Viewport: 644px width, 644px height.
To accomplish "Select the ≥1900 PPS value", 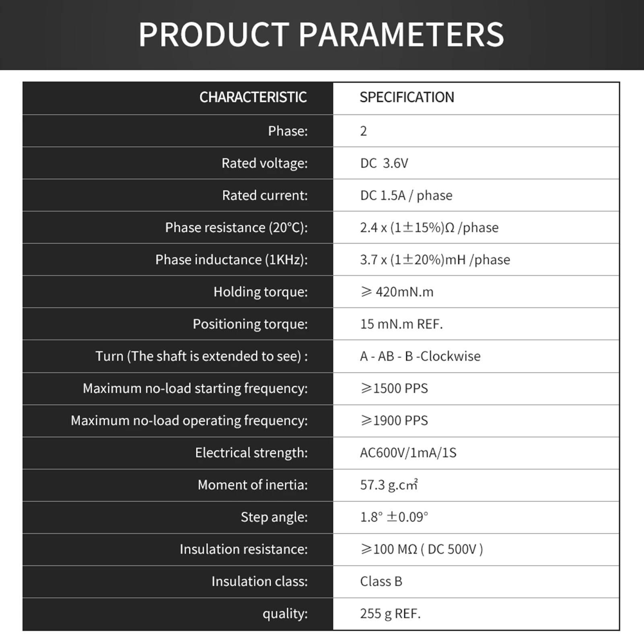I will 394,421.
